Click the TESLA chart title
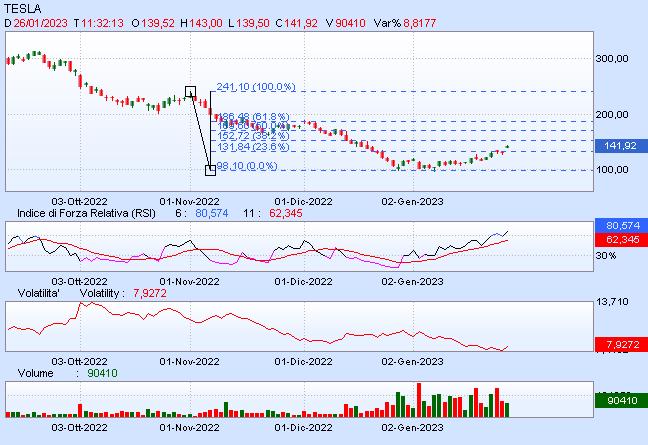This screenshot has width=648, height=445. point(23,8)
